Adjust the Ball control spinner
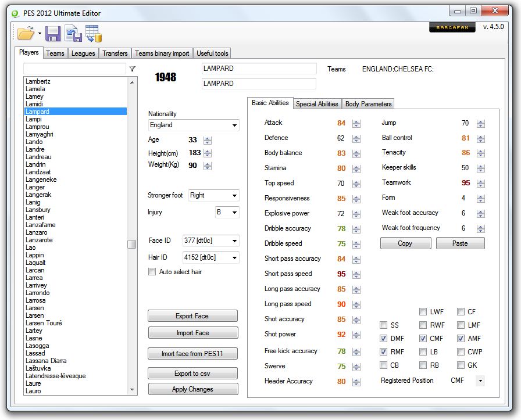Image resolution: width=521 pixels, height=420 pixels. tap(480, 138)
